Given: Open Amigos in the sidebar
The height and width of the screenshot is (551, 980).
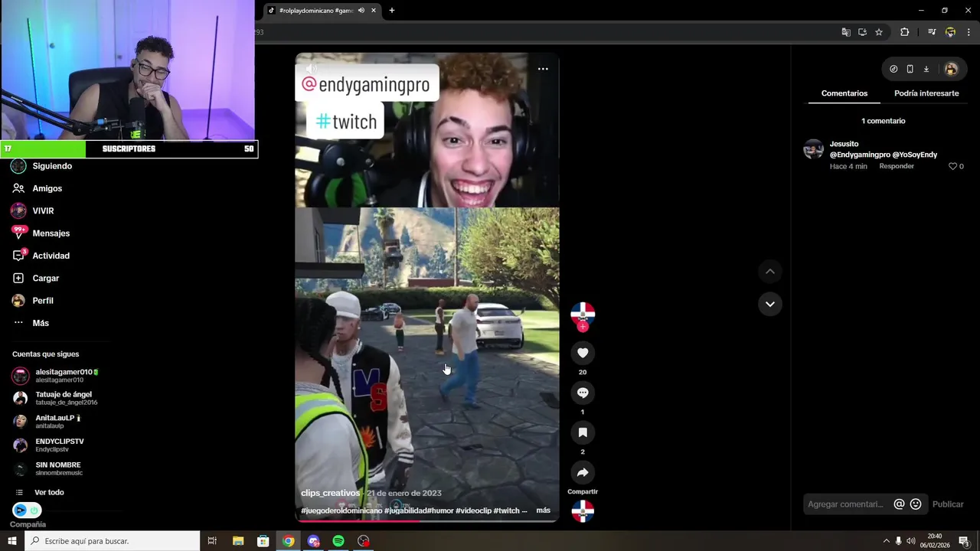Looking at the screenshot, I should (x=38, y=188).
